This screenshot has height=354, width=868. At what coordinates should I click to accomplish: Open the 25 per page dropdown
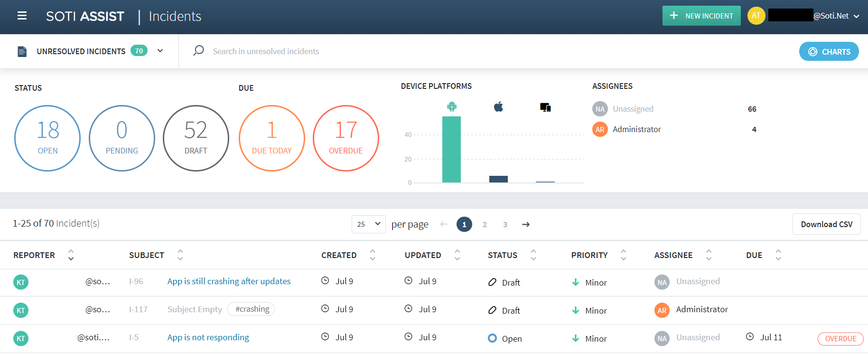tap(369, 224)
